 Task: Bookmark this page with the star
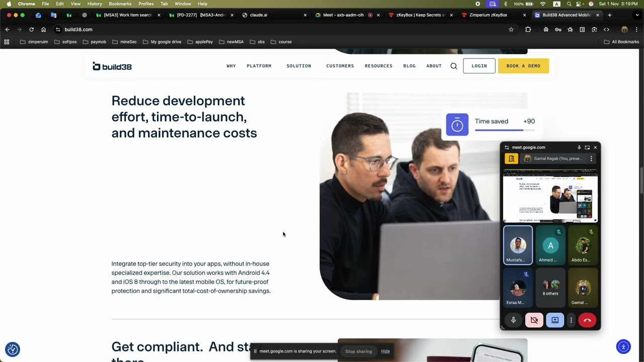click(x=511, y=30)
